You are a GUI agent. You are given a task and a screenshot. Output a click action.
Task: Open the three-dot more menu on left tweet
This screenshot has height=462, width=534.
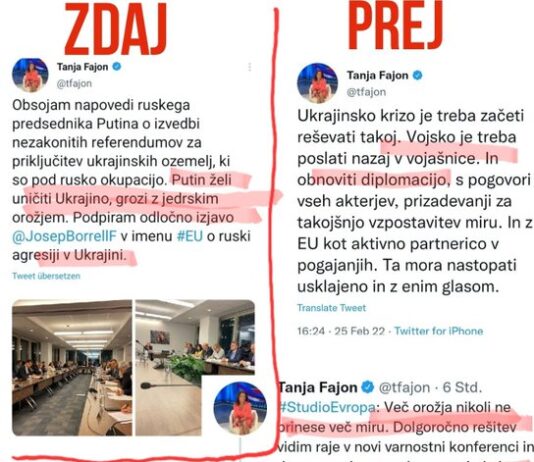pos(250,67)
